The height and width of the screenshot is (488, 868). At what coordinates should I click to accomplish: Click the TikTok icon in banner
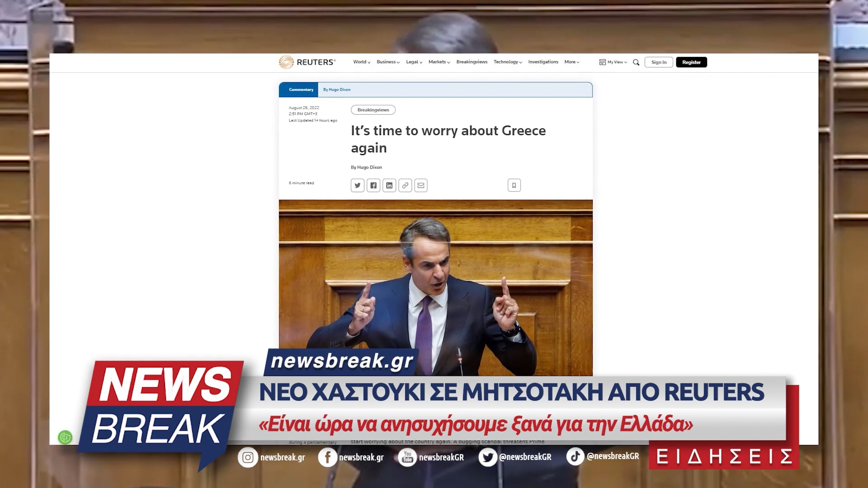click(x=575, y=456)
